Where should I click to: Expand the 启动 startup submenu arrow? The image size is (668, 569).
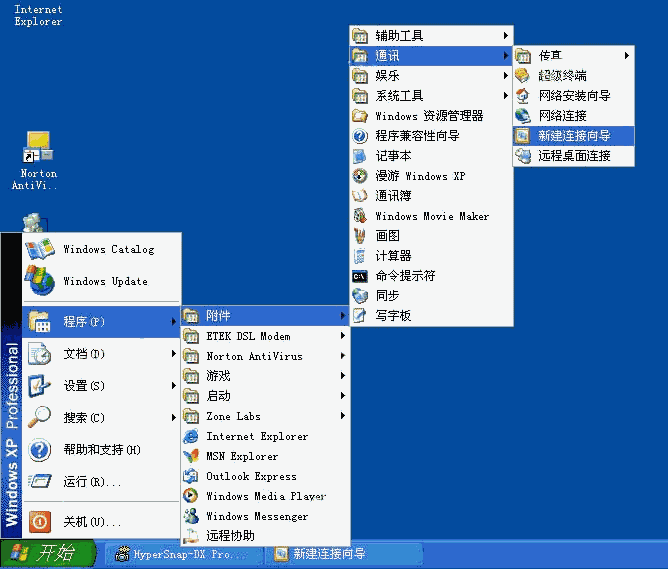click(x=343, y=395)
